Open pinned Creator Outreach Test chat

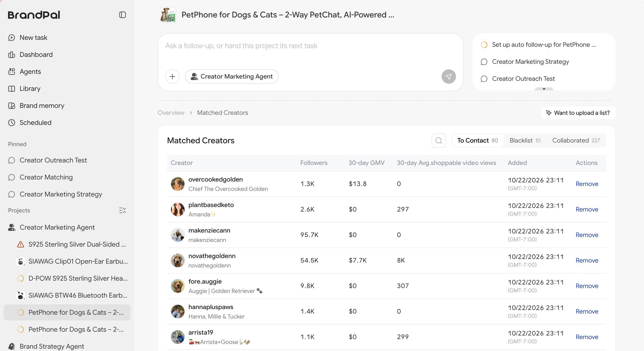coord(47,160)
